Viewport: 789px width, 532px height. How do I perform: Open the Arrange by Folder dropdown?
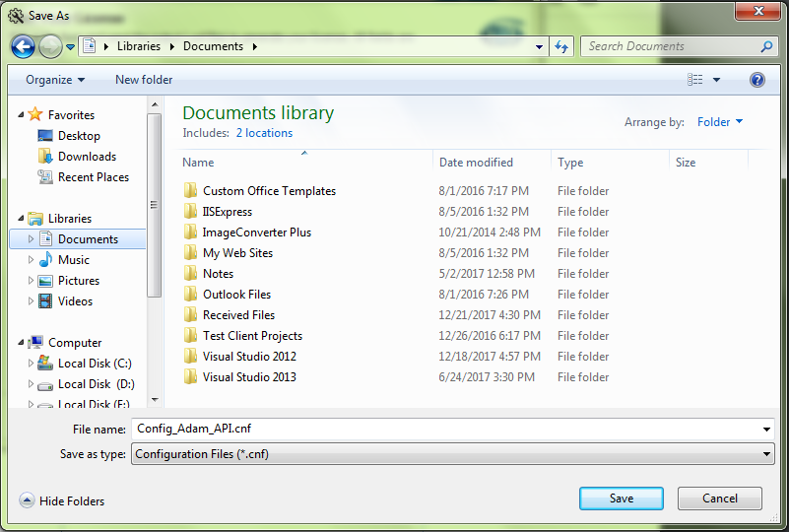point(720,122)
